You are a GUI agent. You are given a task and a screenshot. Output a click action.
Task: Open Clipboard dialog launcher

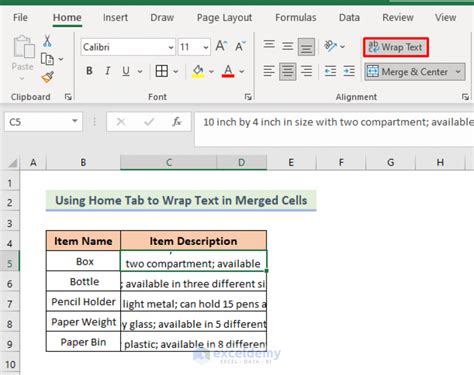(x=68, y=97)
